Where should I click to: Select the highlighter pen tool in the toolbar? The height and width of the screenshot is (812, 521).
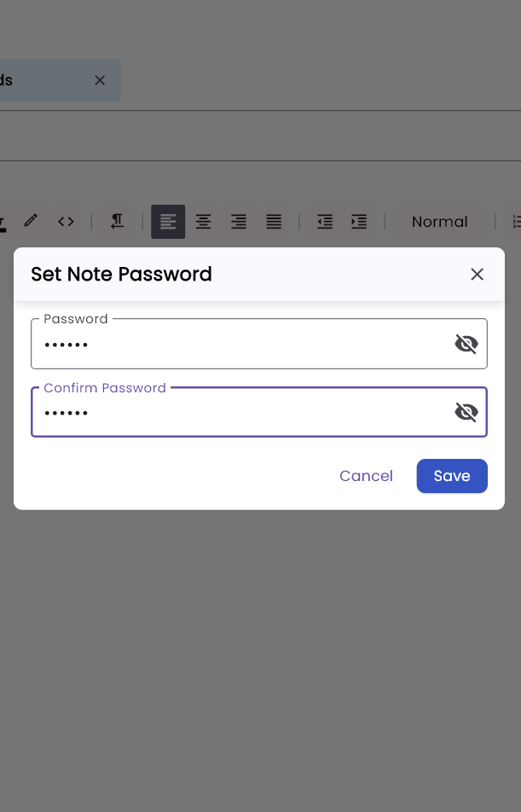pos(31,221)
